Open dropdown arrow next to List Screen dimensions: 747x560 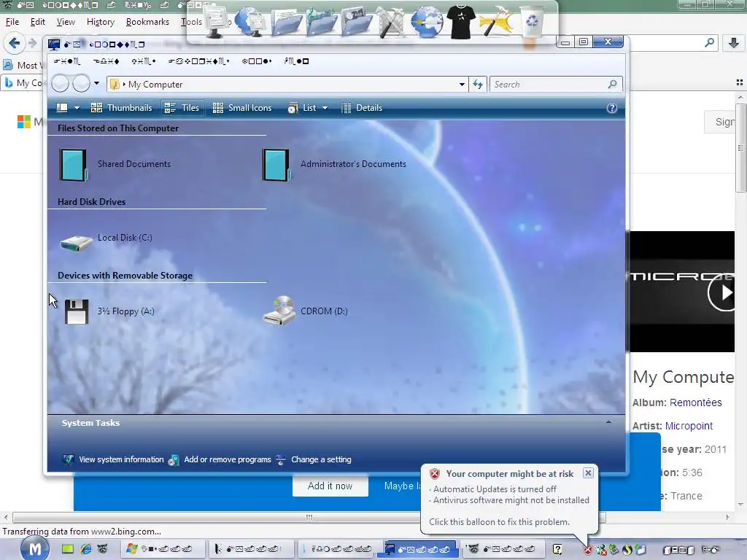(x=325, y=108)
